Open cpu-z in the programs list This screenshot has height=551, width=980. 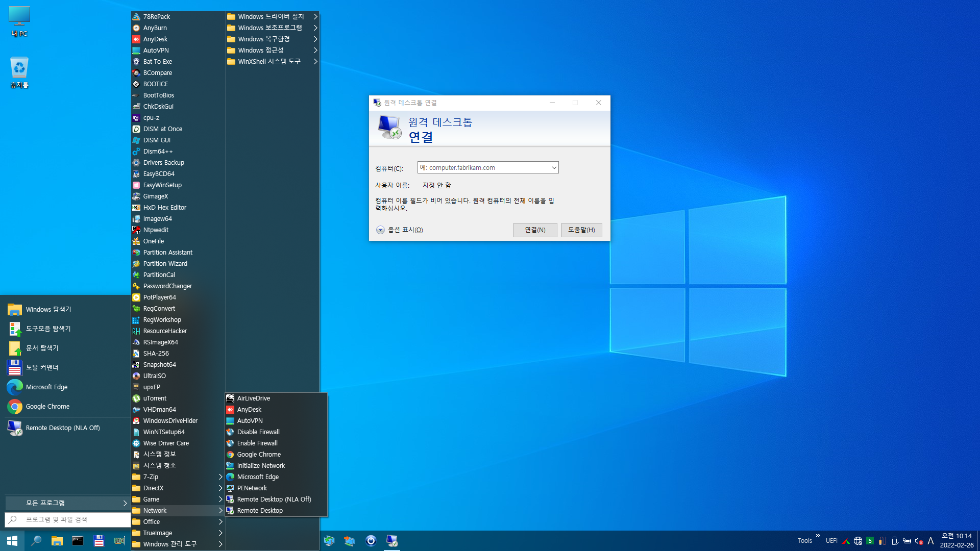178,118
